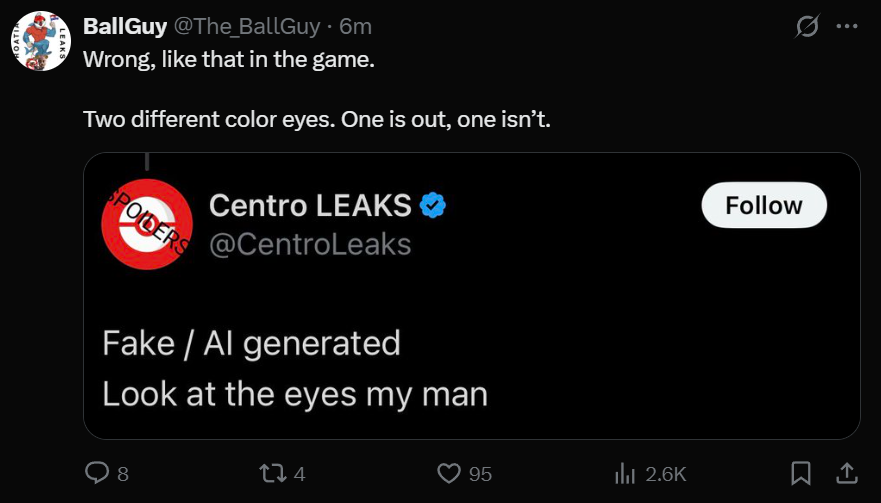Click the tweet text 'Wrong, like that in the game'

pyautogui.click(x=228, y=59)
